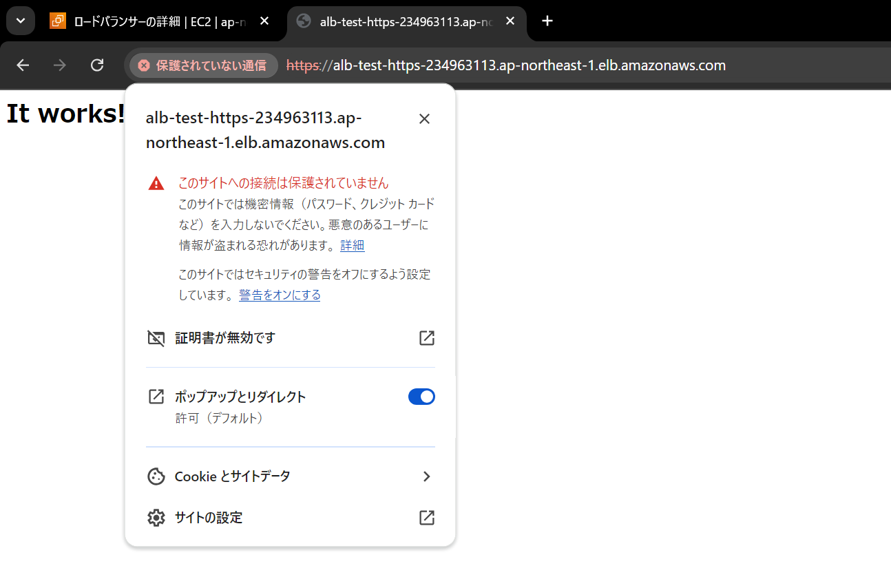This screenshot has height=588, width=891.
Task: Open Cookie とサイトデータ submenu
Action: click(291, 476)
